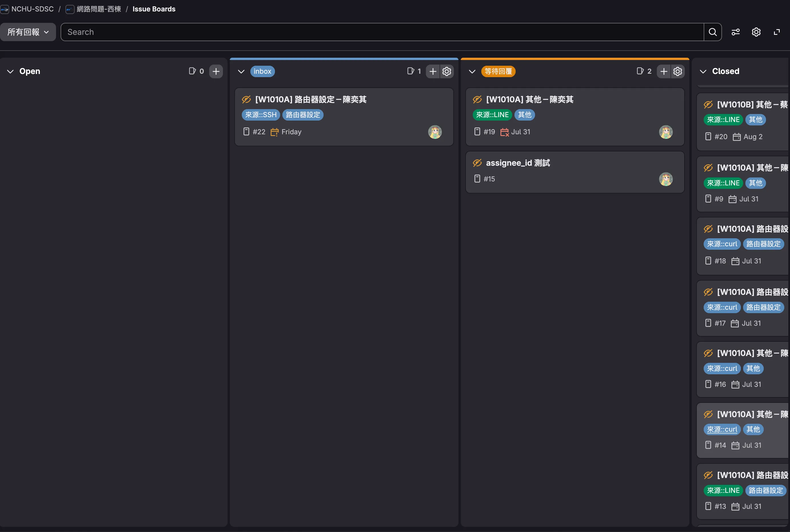This screenshot has width=790, height=532.
Task: Collapse the Open list
Action: tap(11, 71)
